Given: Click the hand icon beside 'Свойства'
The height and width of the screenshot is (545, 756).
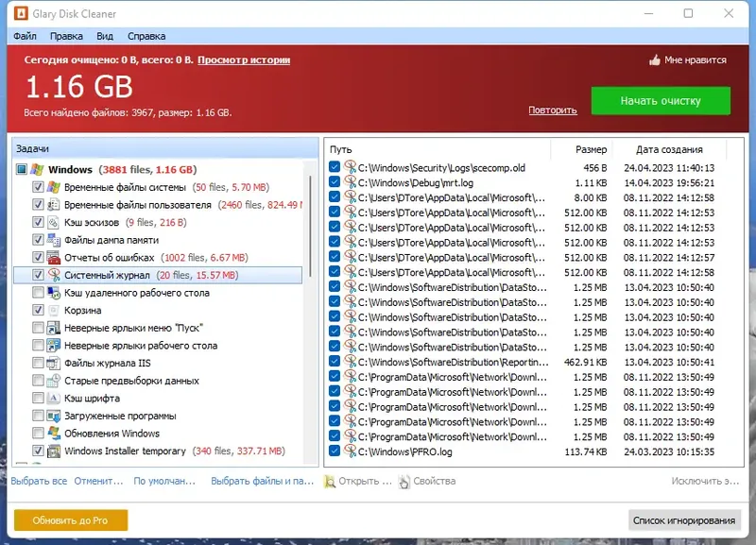Looking at the screenshot, I should click(404, 482).
